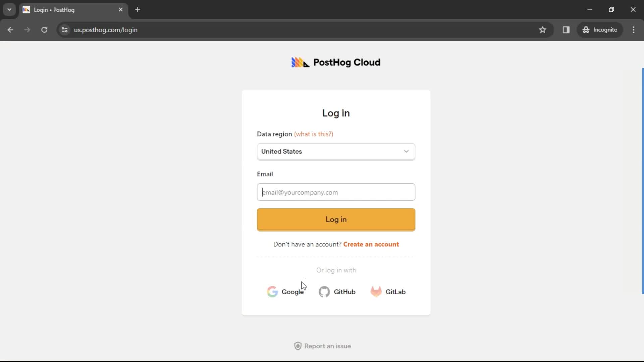This screenshot has height=362, width=644.
Task: Click the page vertical scrollbar
Action: pos(642,181)
